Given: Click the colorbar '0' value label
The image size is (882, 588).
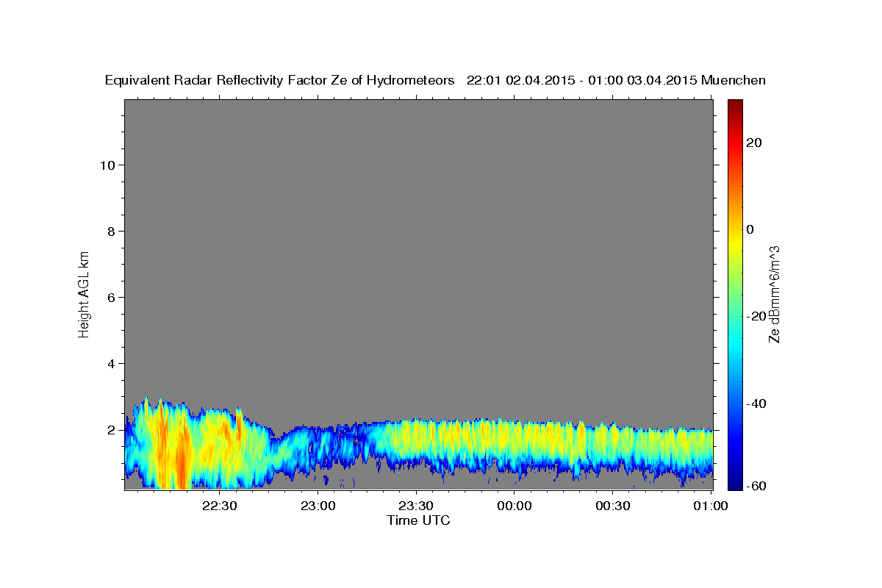Looking at the screenshot, I should click(750, 229).
